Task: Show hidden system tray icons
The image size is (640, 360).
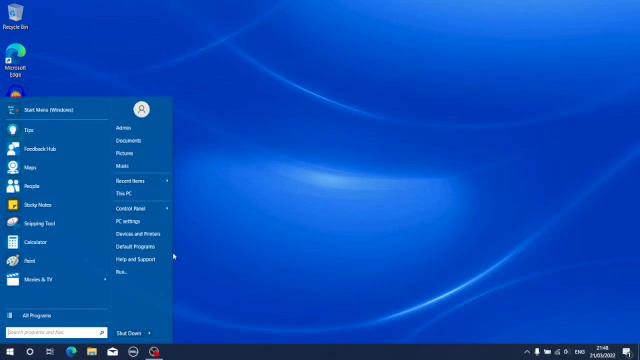Action: tap(527, 352)
